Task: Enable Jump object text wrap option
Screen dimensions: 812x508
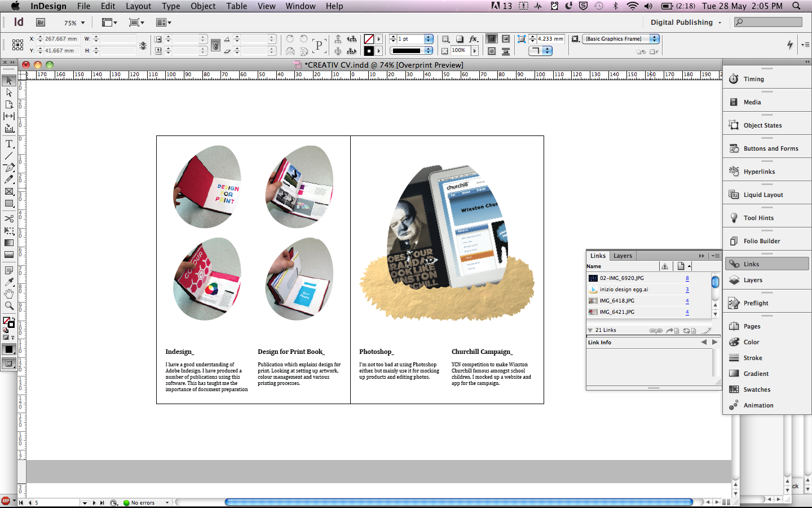Action: coord(506,51)
